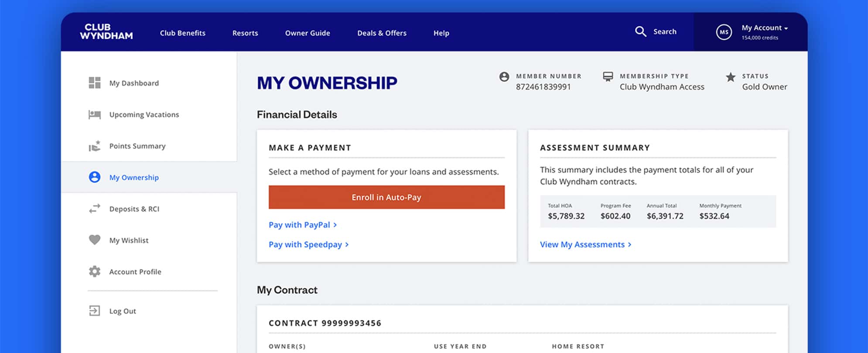This screenshot has width=868, height=353.
Task: Click the Points Summary hand-star icon
Action: (95, 146)
